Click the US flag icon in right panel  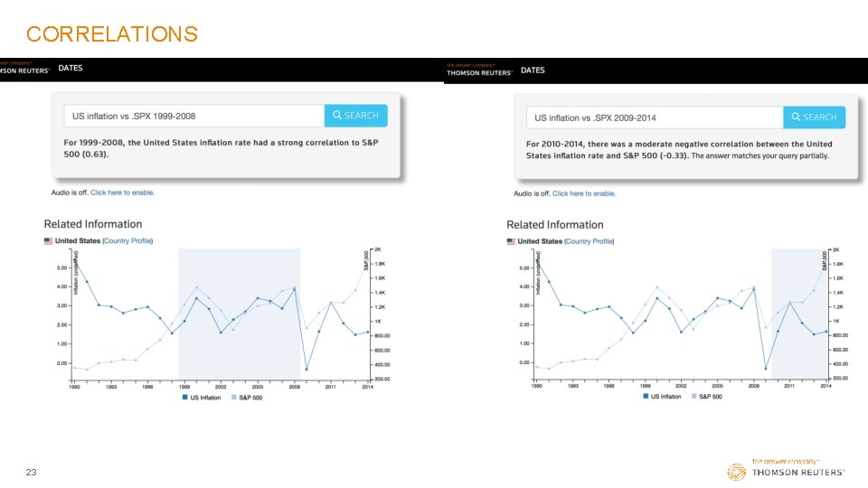(x=511, y=241)
